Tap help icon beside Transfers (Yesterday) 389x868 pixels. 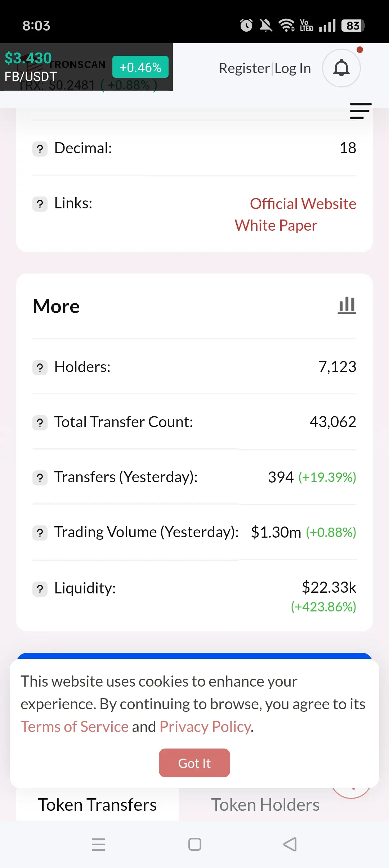(x=40, y=478)
